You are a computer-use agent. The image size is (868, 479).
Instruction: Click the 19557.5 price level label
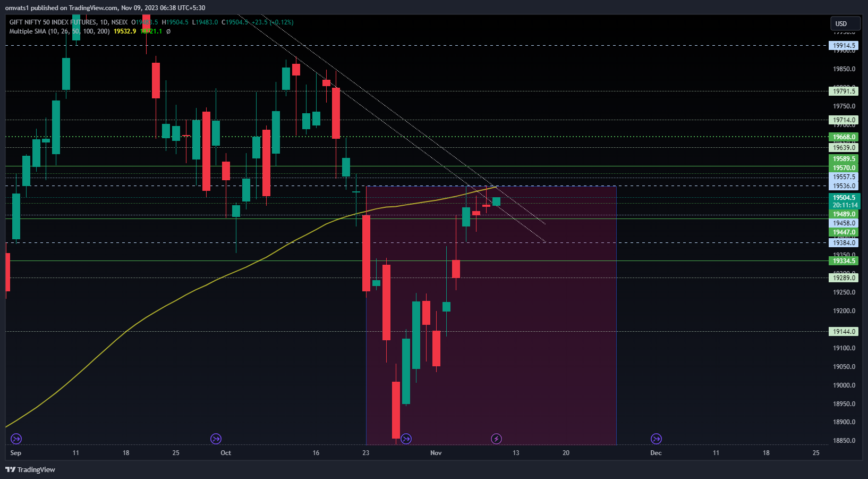[844, 177]
